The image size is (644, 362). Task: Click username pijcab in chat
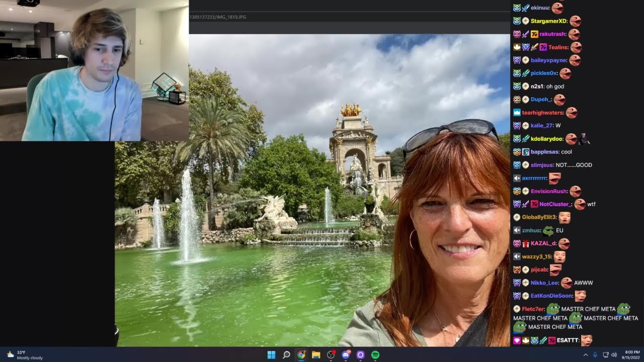(x=539, y=269)
